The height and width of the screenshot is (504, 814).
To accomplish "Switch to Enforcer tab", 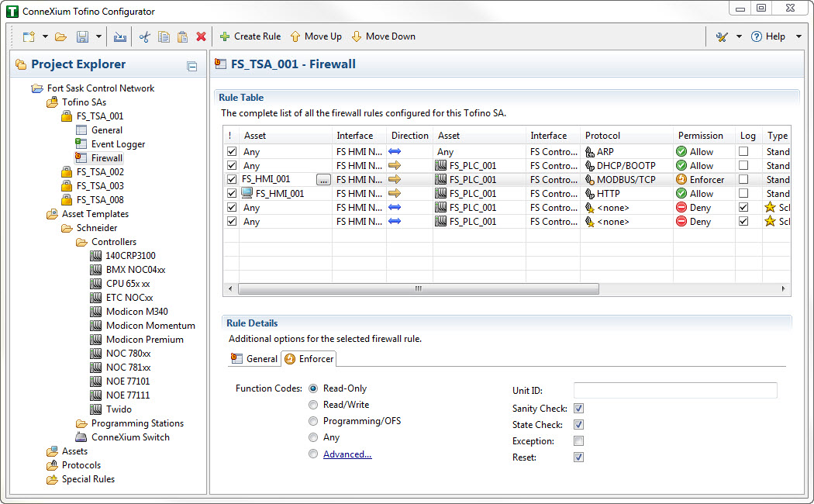I will 309,359.
